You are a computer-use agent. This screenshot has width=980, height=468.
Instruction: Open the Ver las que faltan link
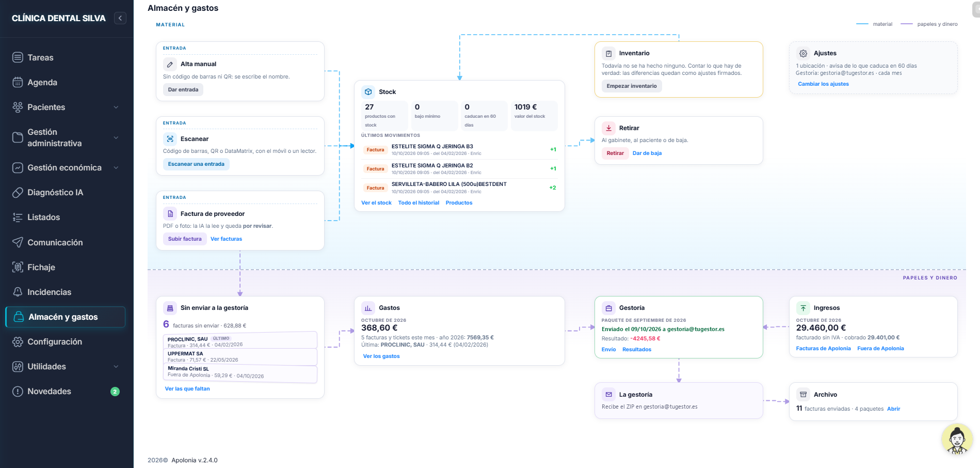[x=187, y=389]
